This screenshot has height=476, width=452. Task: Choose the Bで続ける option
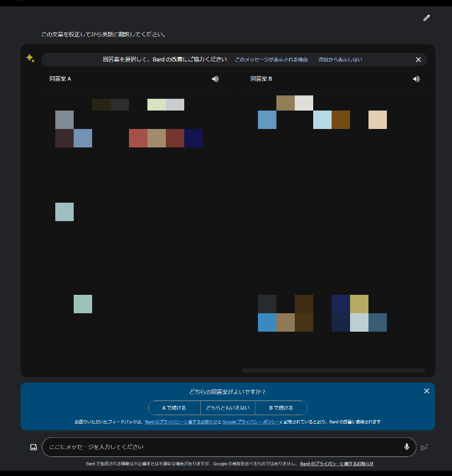coord(281,408)
